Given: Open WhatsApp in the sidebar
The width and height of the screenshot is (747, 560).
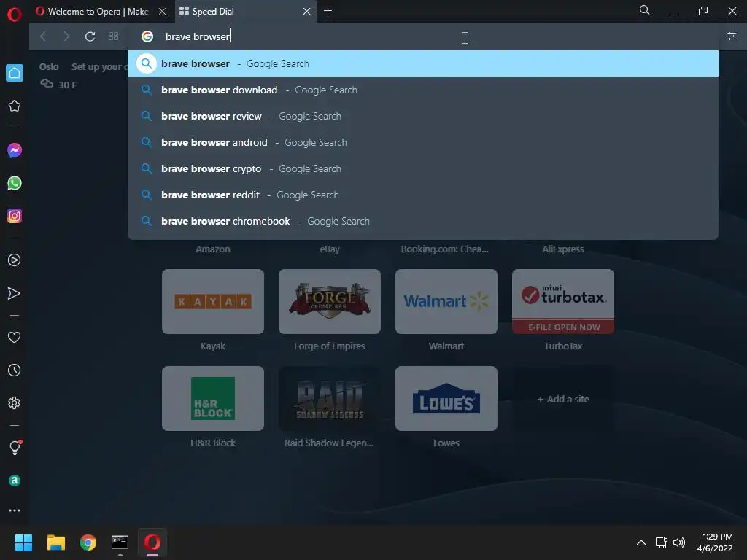Looking at the screenshot, I should pyautogui.click(x=15, y=183).
